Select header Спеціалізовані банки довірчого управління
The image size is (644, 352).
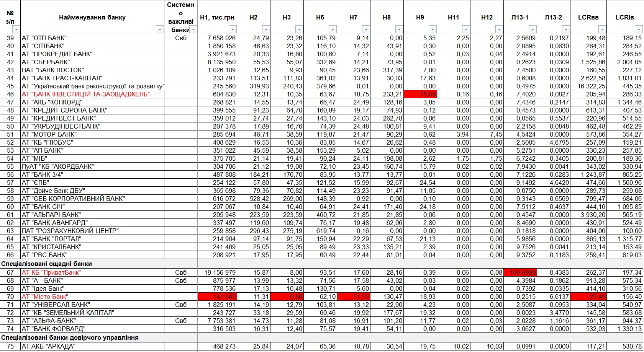click(70, 337)
